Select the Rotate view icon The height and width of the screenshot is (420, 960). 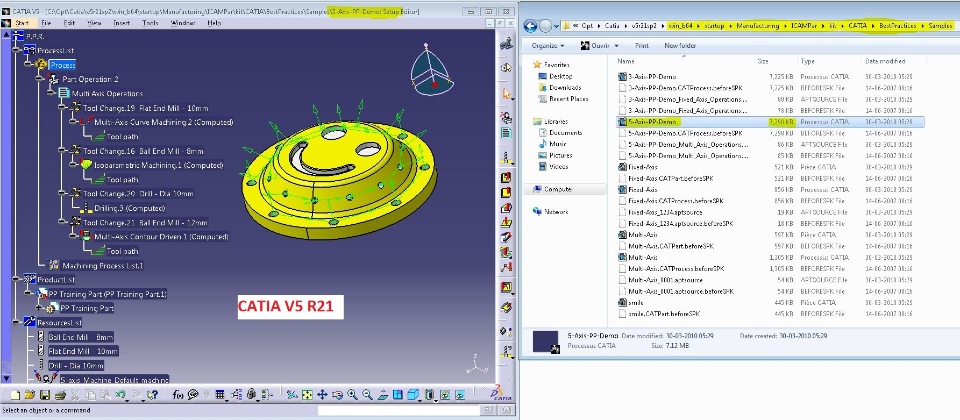(337, 395)
